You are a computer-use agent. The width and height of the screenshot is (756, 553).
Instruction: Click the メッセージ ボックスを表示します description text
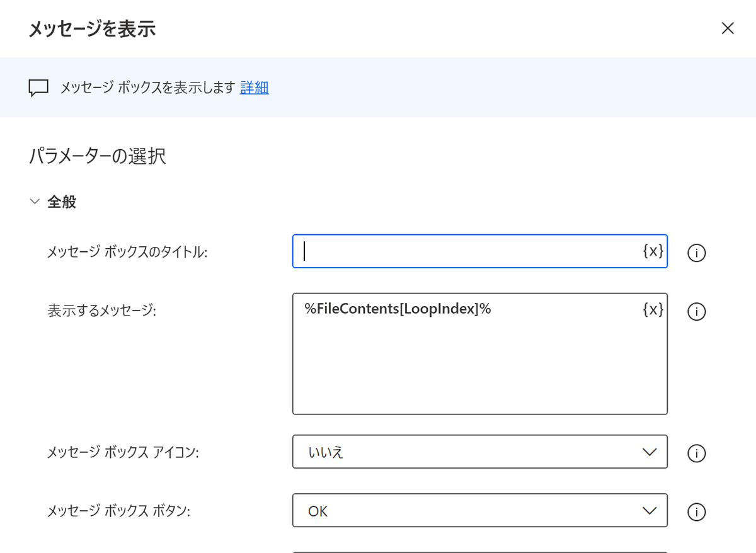tap(147, 88)
